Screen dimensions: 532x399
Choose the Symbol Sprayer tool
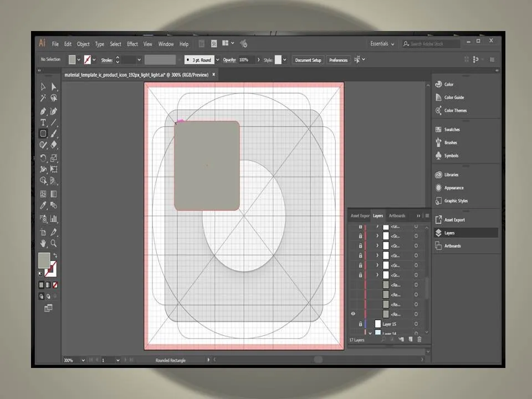coord(43,218)
